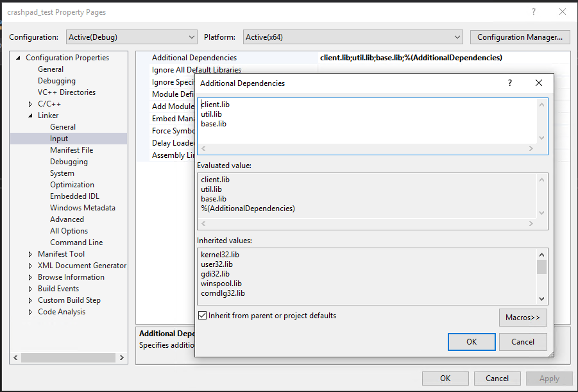Select the System tree item
This screenshot has height=392, width=578.
tap(62, 173)
